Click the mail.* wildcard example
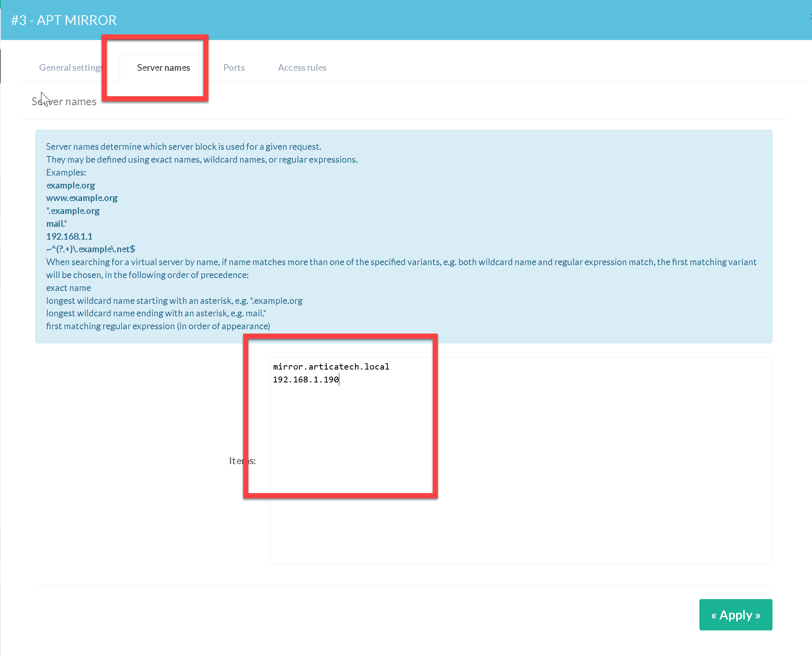Image resolution: width=812 pixels, height=655 pixels. coord(56,224)
